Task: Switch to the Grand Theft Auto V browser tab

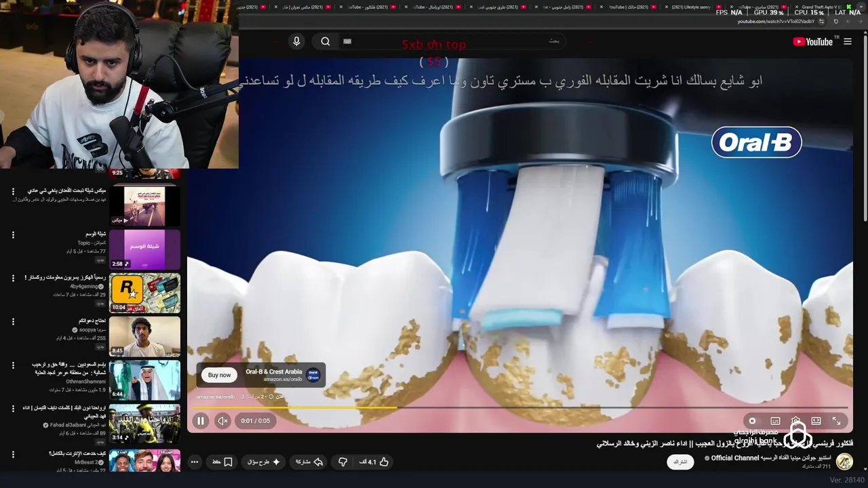Action: 817,7
